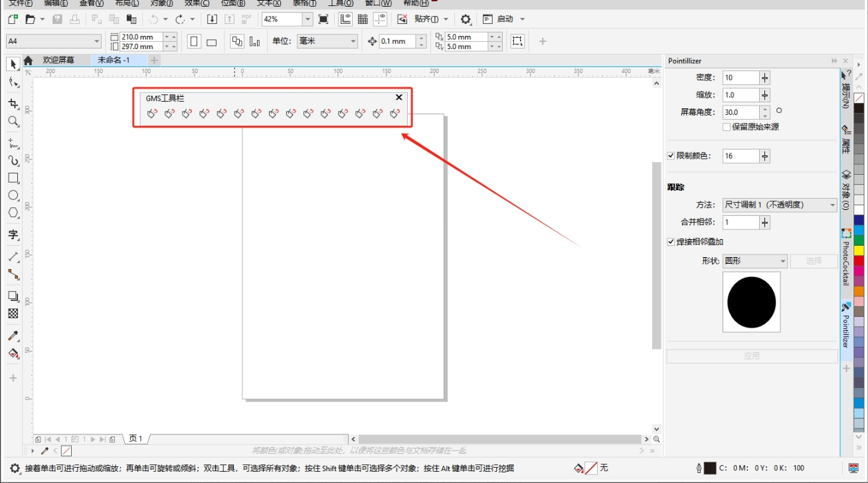Open the 效果 menu
Image resolution: width=868 pixels, height=483 pixels.
tap(197, 3)
